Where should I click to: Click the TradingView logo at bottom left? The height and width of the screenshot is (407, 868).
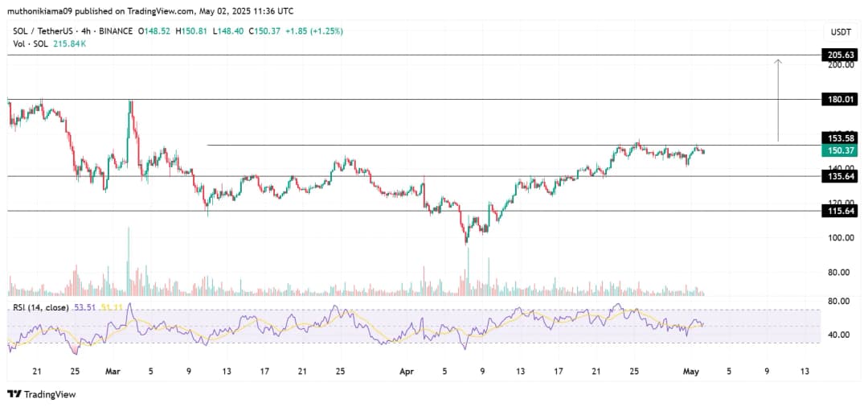pos(40,394)
